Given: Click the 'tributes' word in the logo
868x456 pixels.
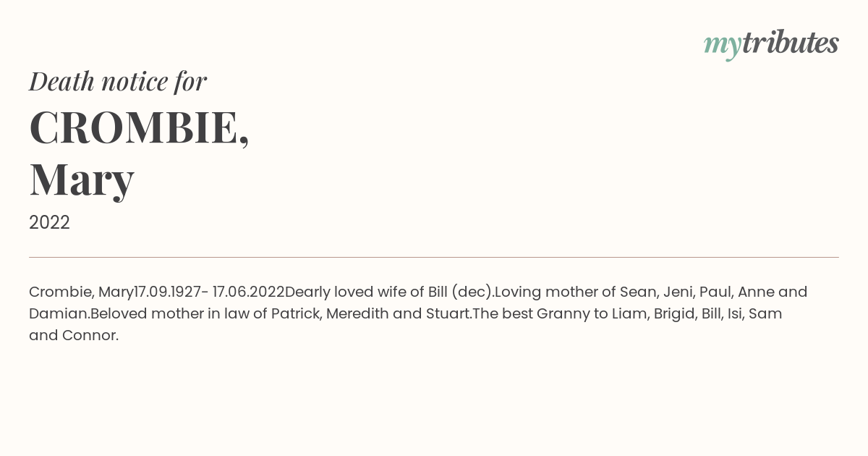Looking at the screenshot, I should (791, 43).
